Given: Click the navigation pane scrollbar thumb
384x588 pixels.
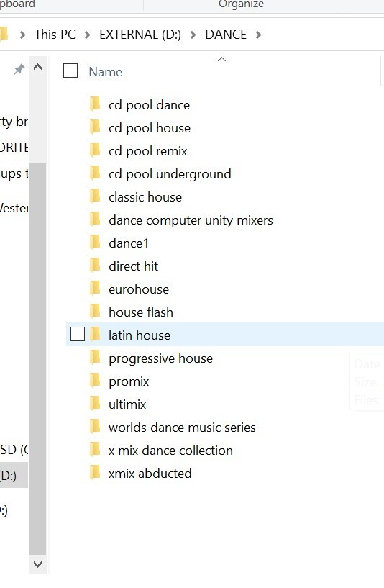Looking at the screenshot, I should [x=37, y=358].
